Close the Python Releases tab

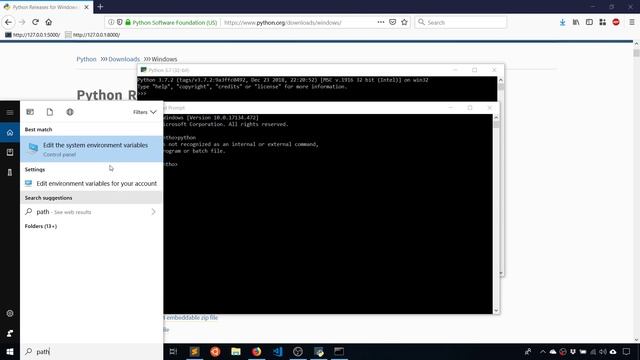[87, 7]
